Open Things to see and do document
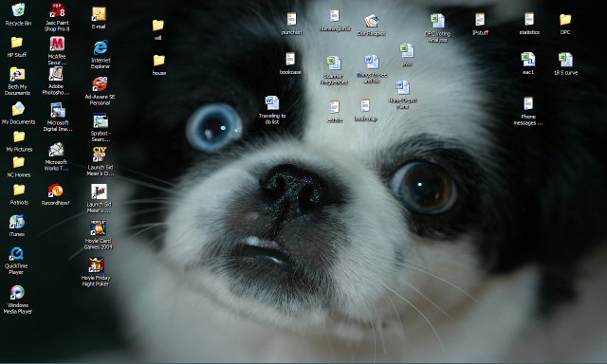The image size is (607, 364). coord(372,62)
